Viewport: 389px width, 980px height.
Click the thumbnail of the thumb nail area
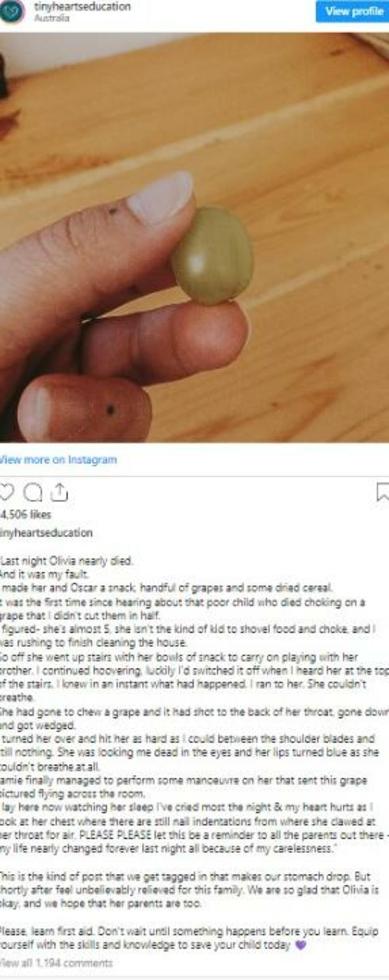pyautogui.click(x=161, y=197)
